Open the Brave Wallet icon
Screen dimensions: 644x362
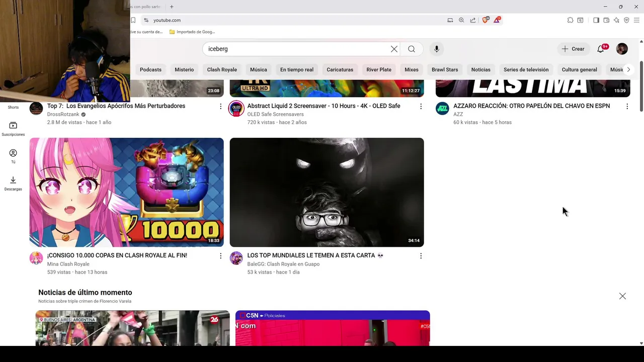click(x=606, y=20)
